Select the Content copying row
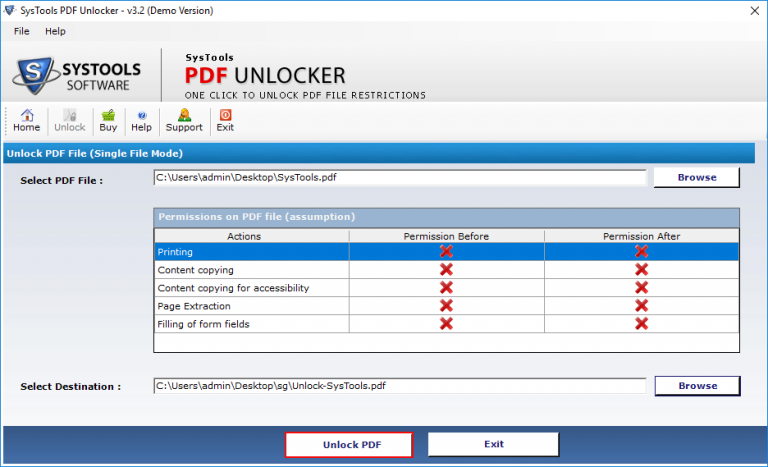Screen dimensions: 768x467 tap(446, 270)
